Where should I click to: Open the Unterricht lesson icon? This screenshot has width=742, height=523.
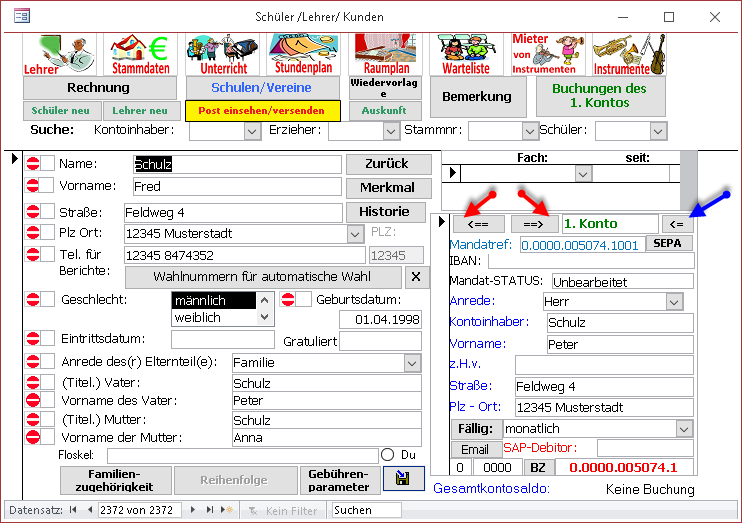tap(223, 54)
